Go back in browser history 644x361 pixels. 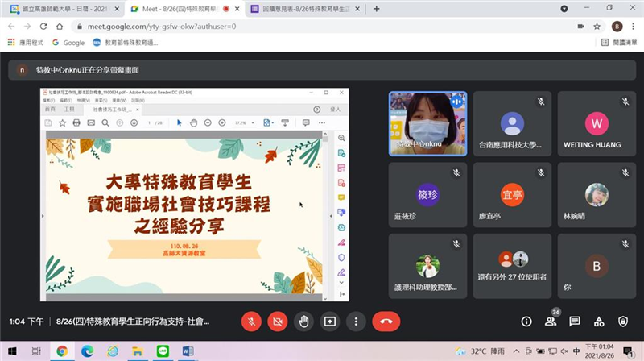coord(11,27)
